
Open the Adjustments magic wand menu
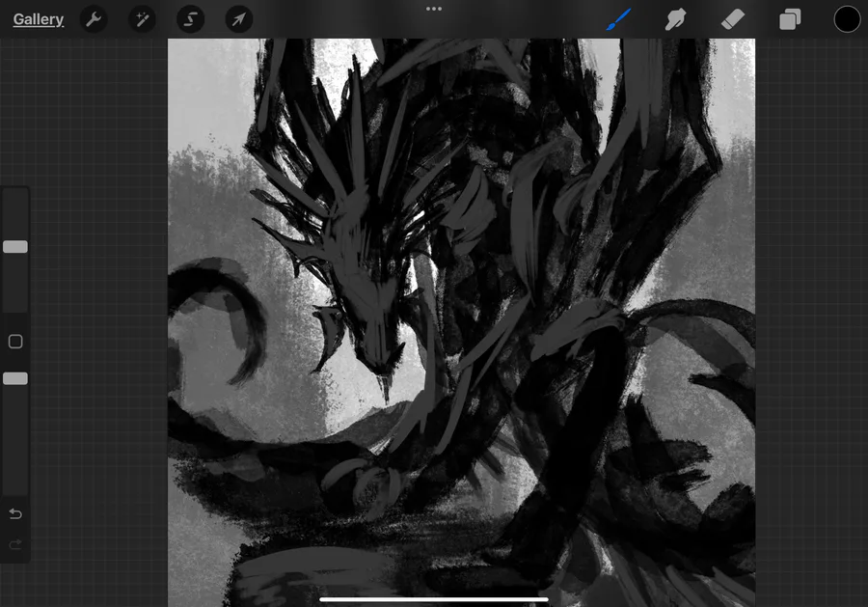(x=143, y=19)
